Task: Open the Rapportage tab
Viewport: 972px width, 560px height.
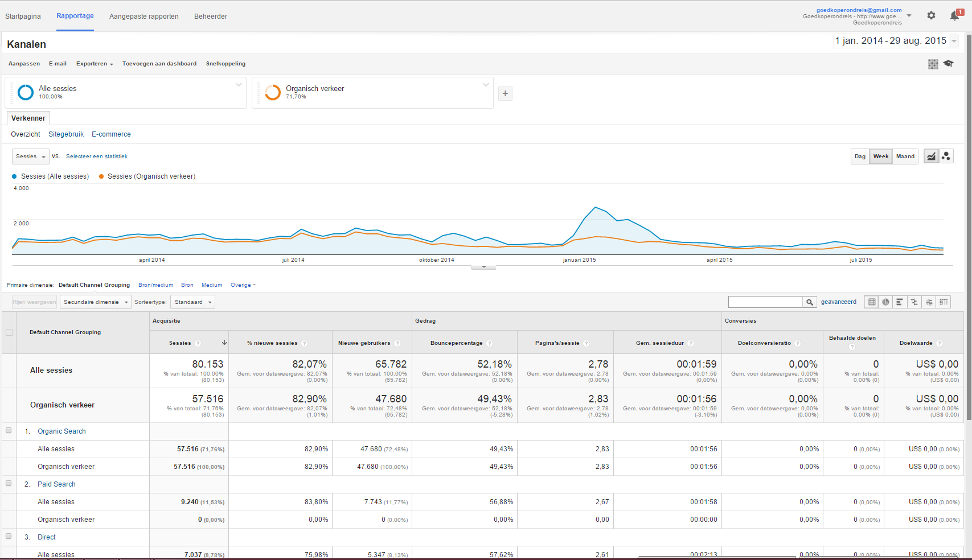Action: [75, 16]
